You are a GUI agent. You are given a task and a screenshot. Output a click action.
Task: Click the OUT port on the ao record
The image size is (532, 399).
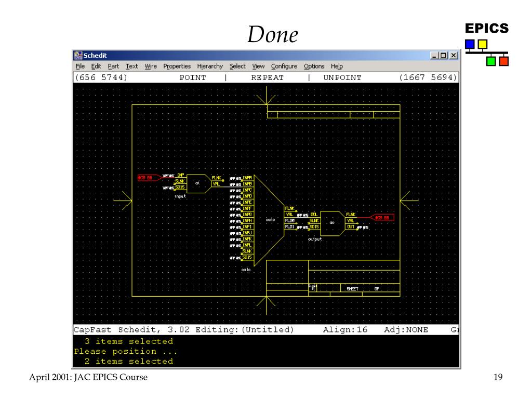click(351, 227)
